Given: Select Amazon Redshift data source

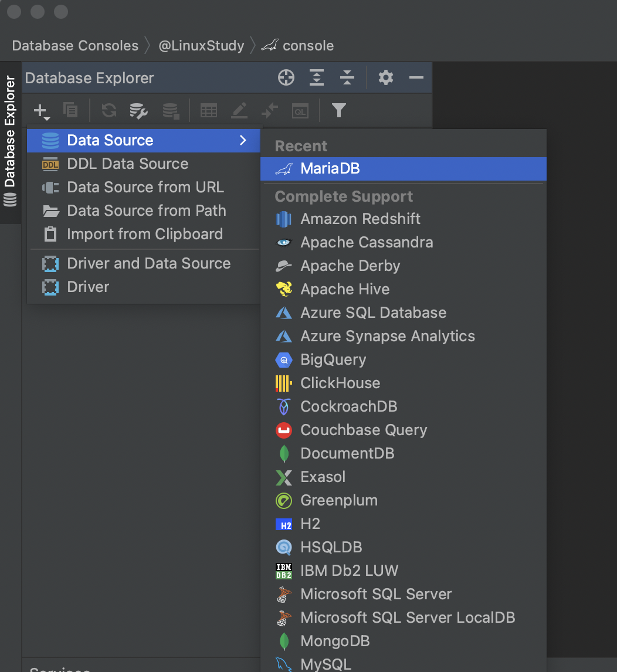Looking at the screenshot, I should pyautogui.click(x=404, y=219).
